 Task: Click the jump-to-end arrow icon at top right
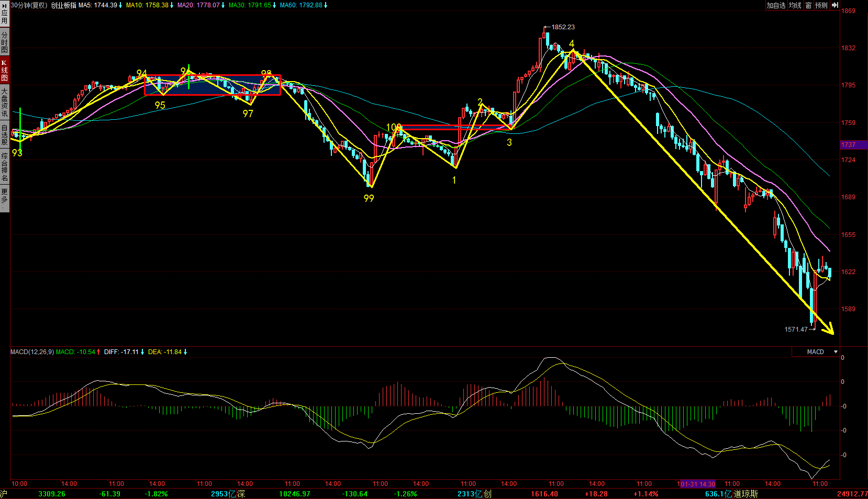pos(834,5)
